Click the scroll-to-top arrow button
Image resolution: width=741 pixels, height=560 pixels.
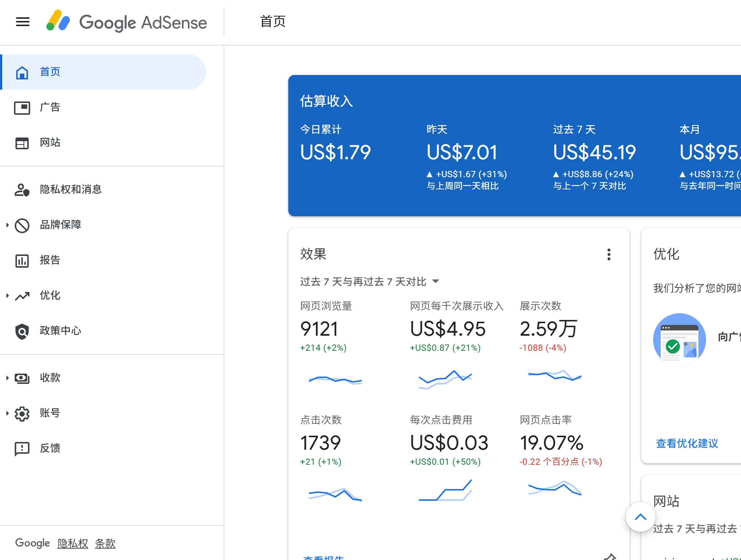pyautogui.click(x=640, y=517)
